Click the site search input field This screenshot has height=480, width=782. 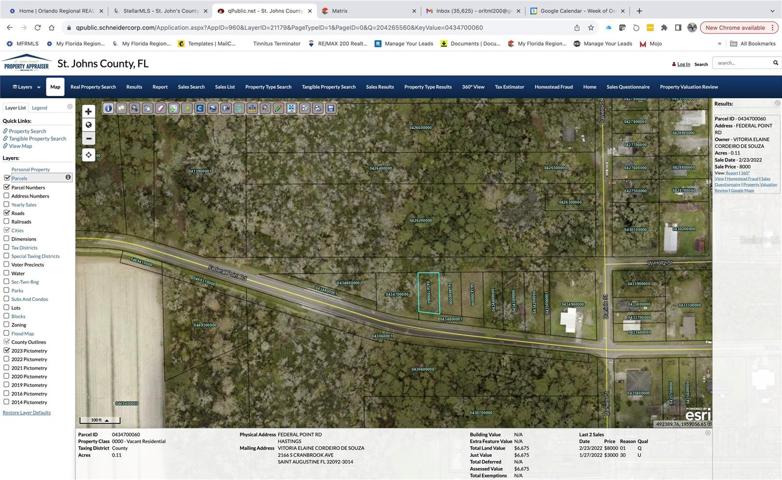pos(742,63)
